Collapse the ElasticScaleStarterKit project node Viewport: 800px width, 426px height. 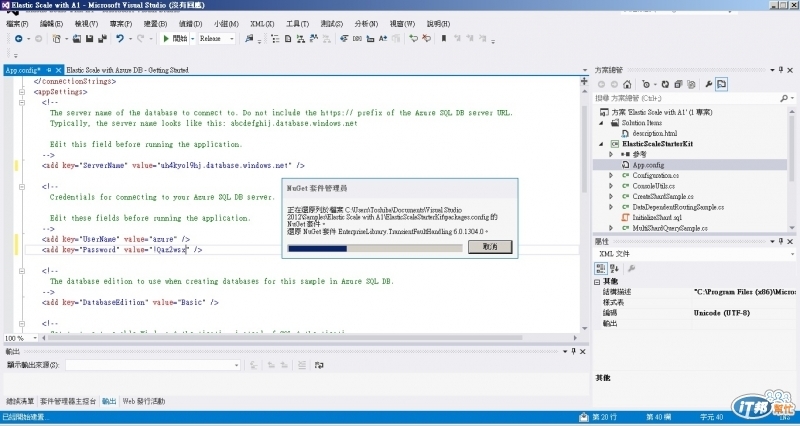click(601, 144)
